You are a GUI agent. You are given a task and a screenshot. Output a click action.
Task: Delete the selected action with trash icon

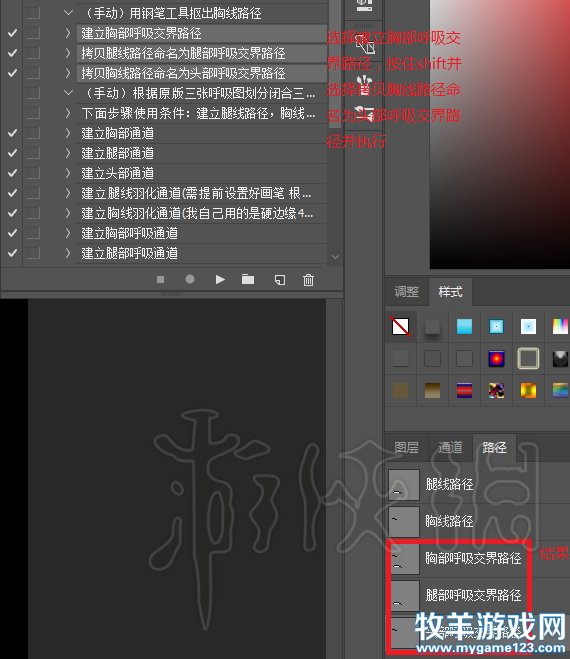309,280
